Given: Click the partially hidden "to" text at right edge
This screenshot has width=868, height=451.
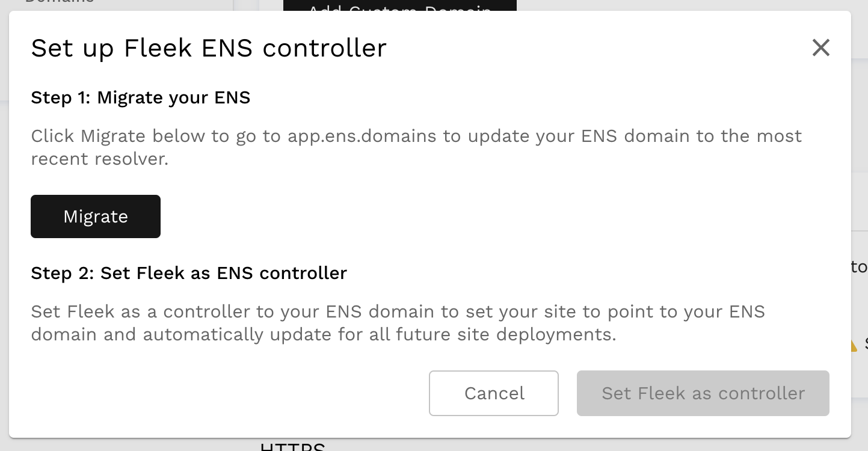Looking at the screenshot, I should coord(859,267).
